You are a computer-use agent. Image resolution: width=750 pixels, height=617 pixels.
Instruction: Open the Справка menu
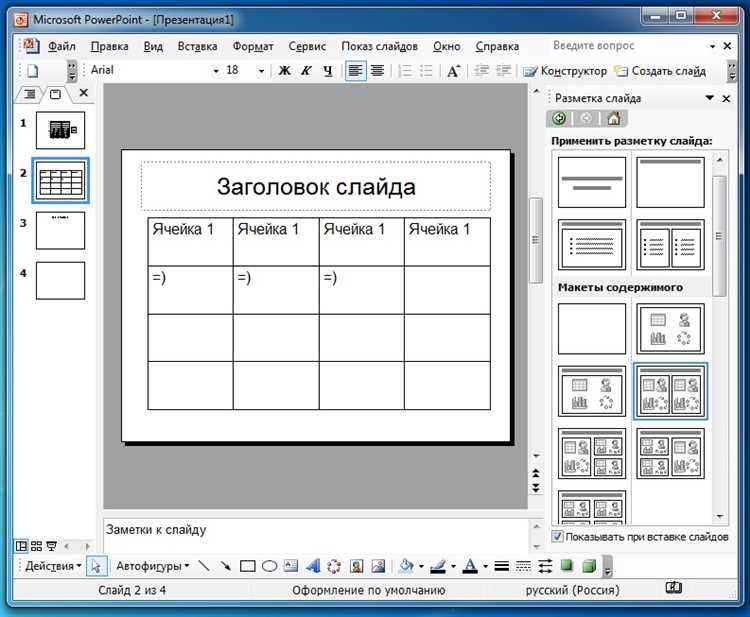[497, 46]
